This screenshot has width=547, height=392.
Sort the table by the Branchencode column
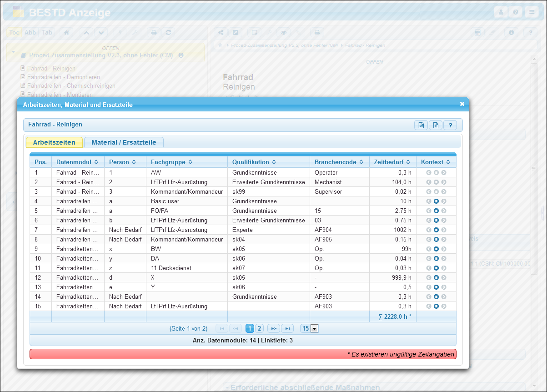(340, 162)
